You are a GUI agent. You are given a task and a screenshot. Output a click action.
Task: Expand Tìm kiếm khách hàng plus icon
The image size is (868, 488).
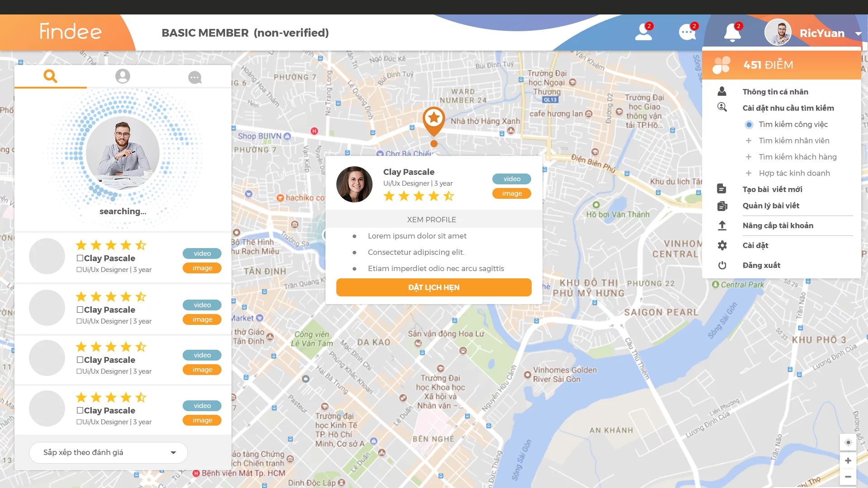[x=749, y=157]
